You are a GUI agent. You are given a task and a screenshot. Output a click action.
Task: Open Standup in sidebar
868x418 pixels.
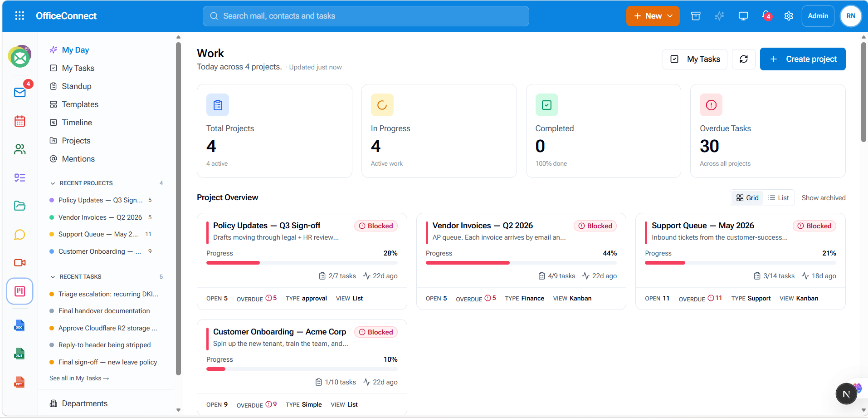(77, 86)
